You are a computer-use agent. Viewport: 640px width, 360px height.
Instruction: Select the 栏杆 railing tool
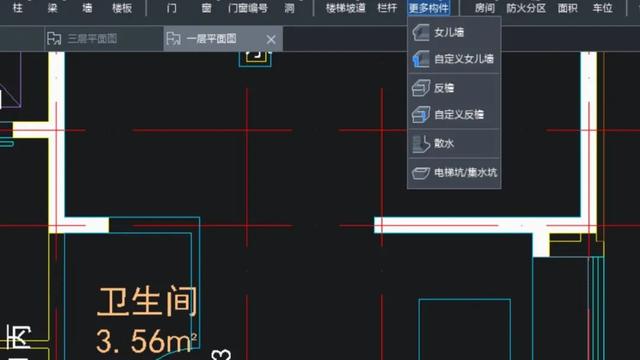[x=387, y=8]
